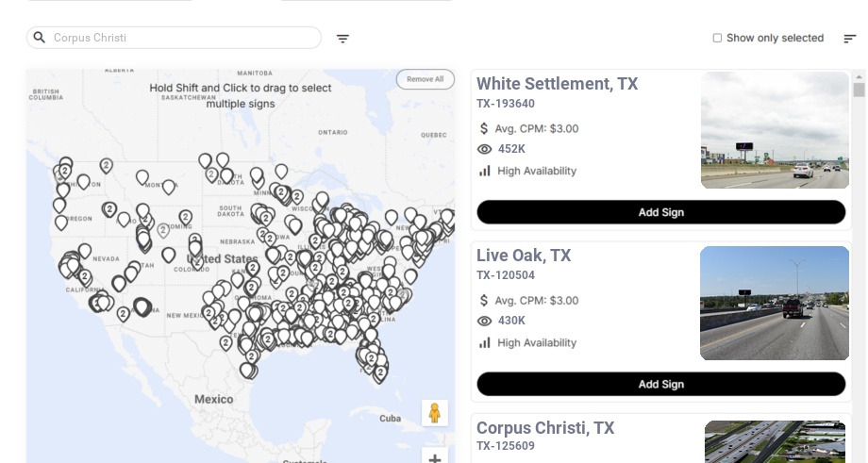Click the Remove All button on map

tap(425, 79)
